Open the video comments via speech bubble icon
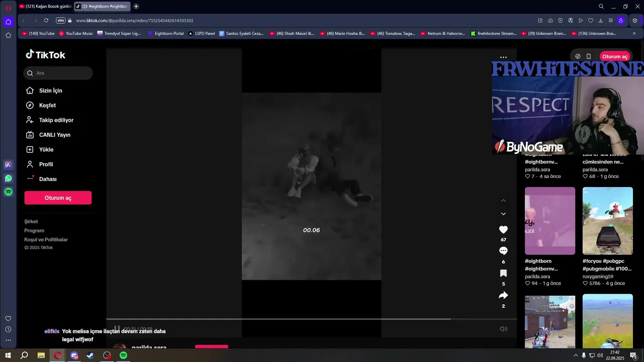 pyautogui.click(x=503, y=250)
